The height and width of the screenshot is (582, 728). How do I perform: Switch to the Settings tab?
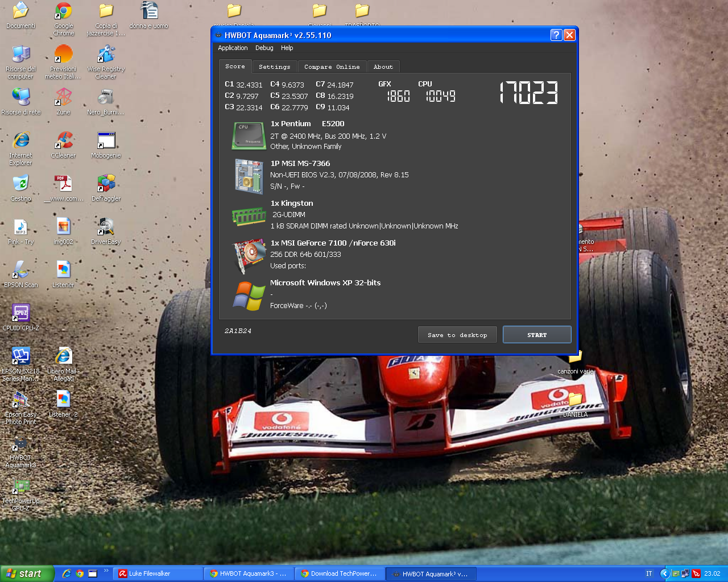click(x=274, y=67)
